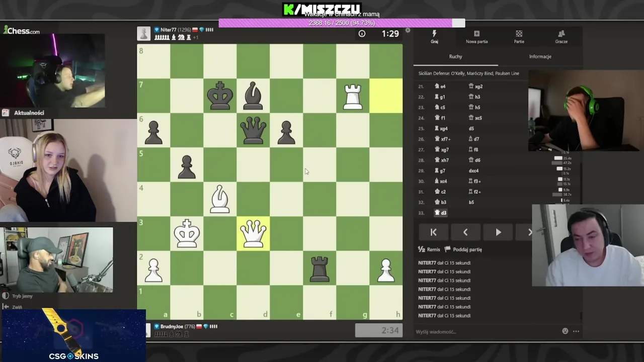Viewport: 644px width, 362px height.
Task: Select the white queen on d3
Action: pos(253,233)
